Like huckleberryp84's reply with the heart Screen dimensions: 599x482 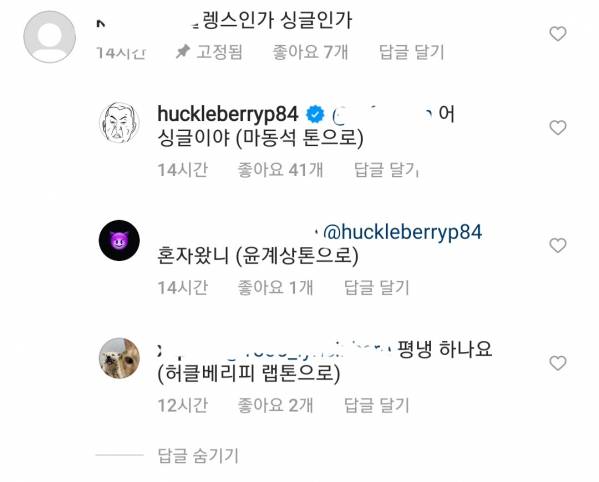pos(558,128)
